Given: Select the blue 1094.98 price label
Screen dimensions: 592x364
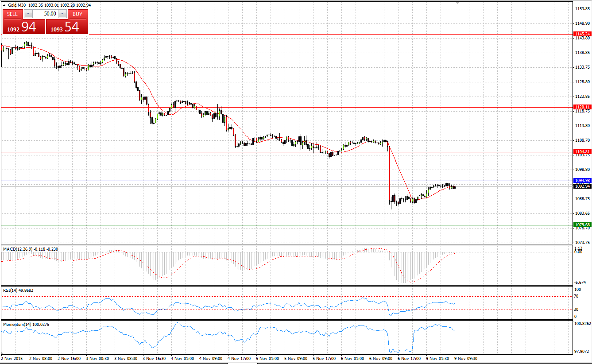Looking at the screenshot, I should [582, 181].
